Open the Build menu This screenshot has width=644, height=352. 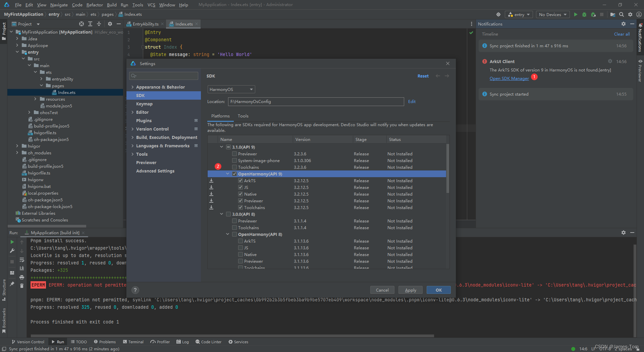112,5
